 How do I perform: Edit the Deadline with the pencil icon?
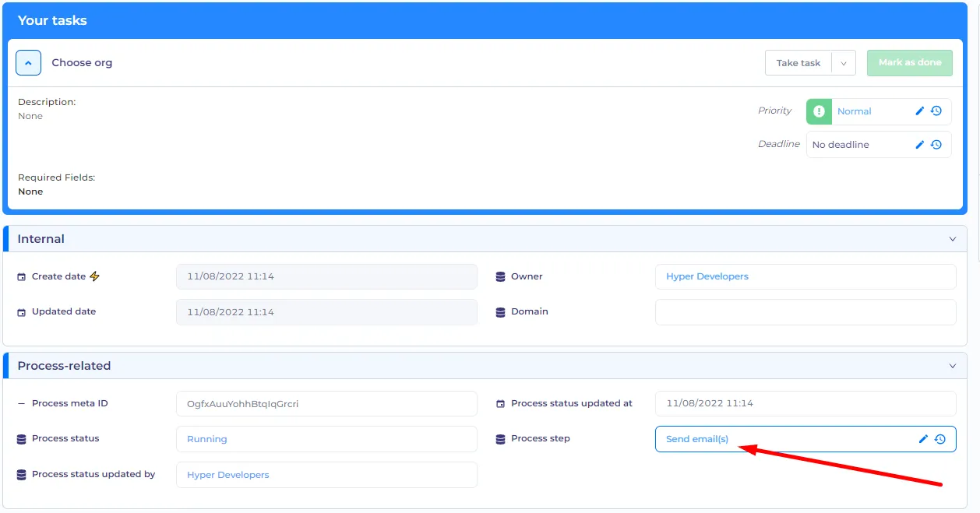pyautogui.click(x=920, y=145)
